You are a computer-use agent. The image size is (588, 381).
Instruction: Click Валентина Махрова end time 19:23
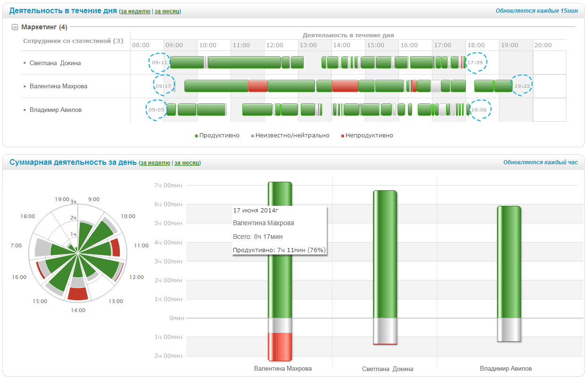point(522,86)
